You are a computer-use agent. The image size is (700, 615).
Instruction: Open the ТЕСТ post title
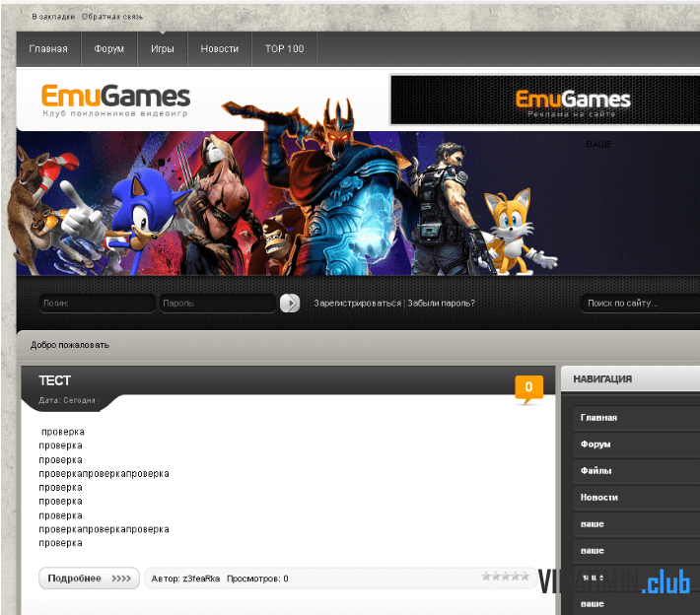pos(54,380)
